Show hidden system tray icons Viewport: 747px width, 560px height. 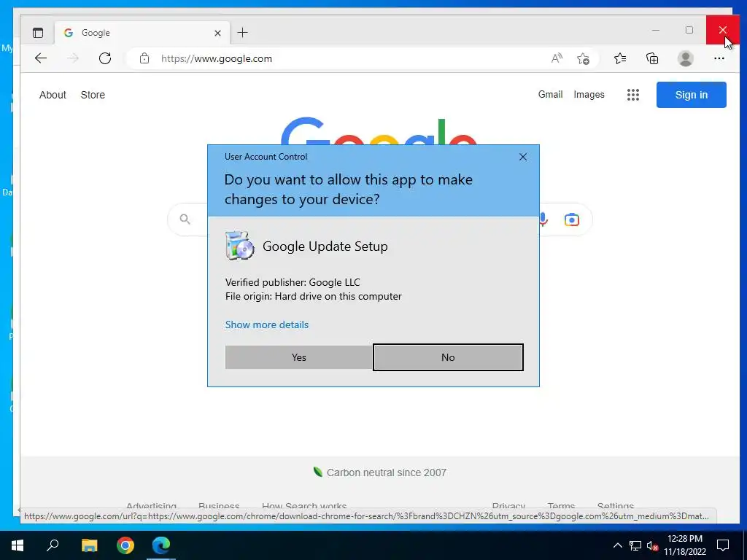point(617,545)
